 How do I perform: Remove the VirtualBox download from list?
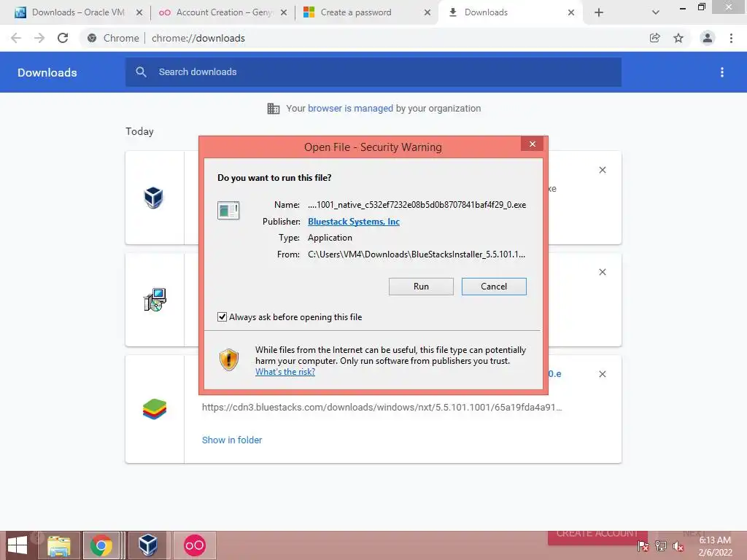click(x=603, y=170)
